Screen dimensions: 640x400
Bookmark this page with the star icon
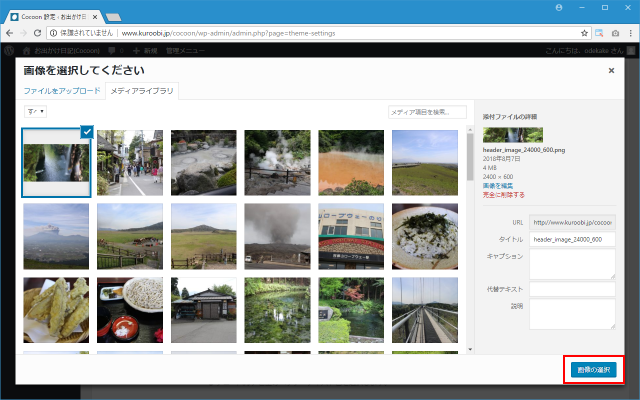click(x=584, y=33)
